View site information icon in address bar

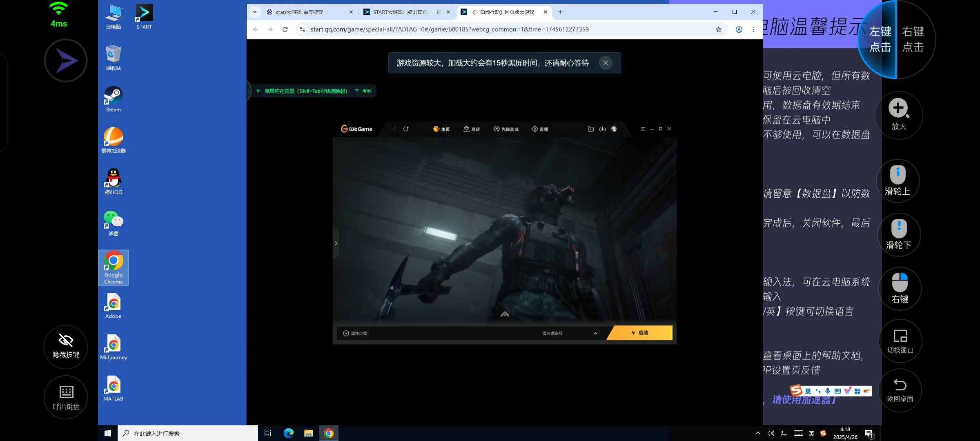coord(303,29)
